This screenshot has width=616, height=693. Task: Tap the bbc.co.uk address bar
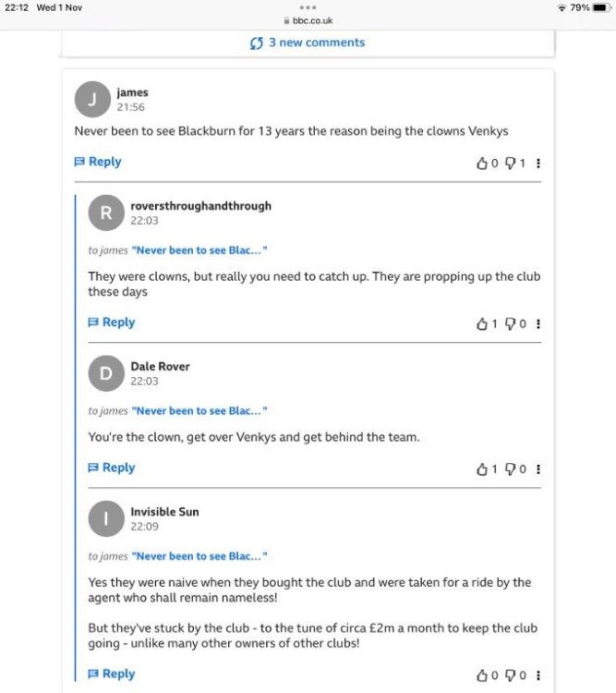point(308,20)
